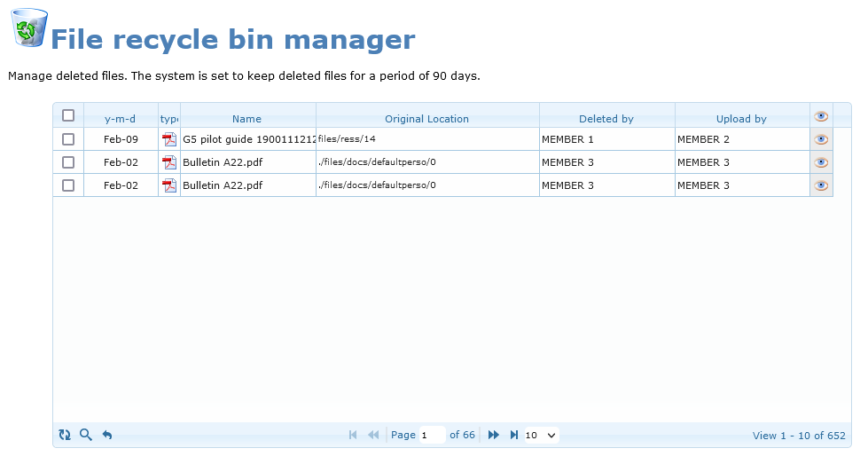The width and height of the screenshot is (868, 464).
Task: Click the eye icon column header
Action: coord(821,116)
